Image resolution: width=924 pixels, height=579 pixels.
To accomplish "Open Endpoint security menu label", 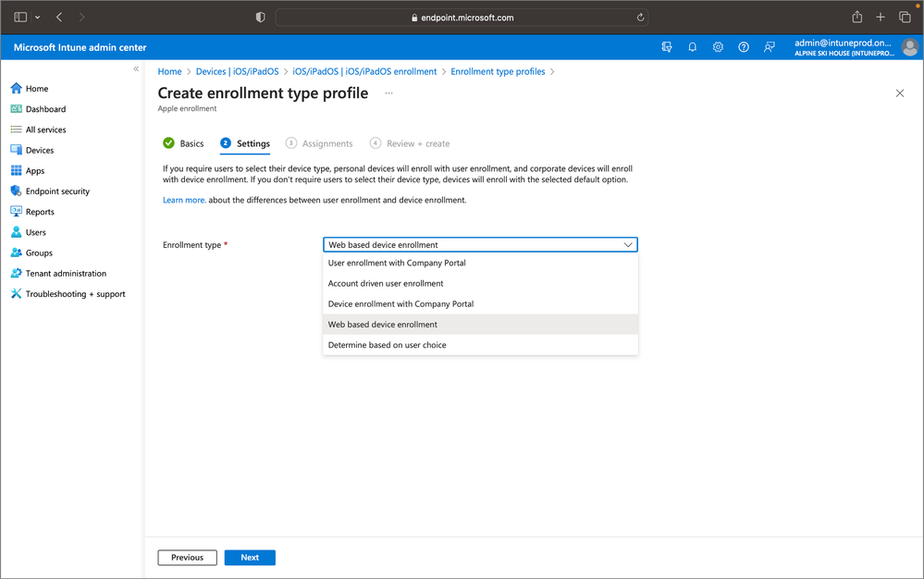I will click(x=57, y=191).
